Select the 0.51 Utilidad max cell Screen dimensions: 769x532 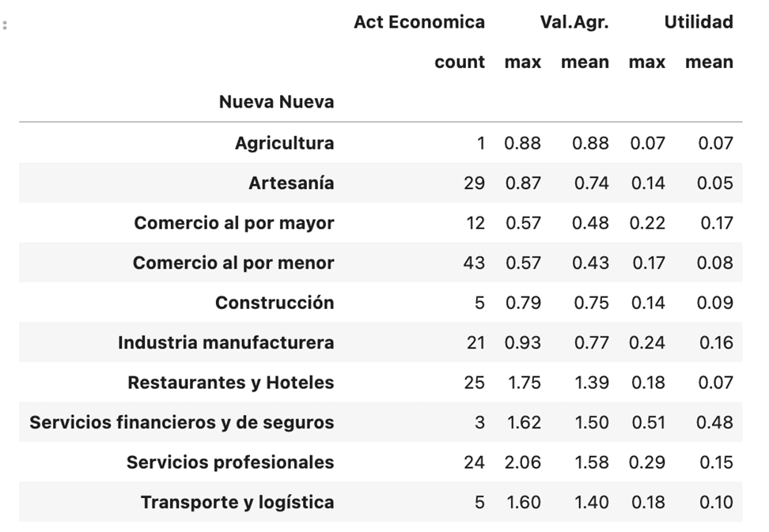(x=647, y=422)
